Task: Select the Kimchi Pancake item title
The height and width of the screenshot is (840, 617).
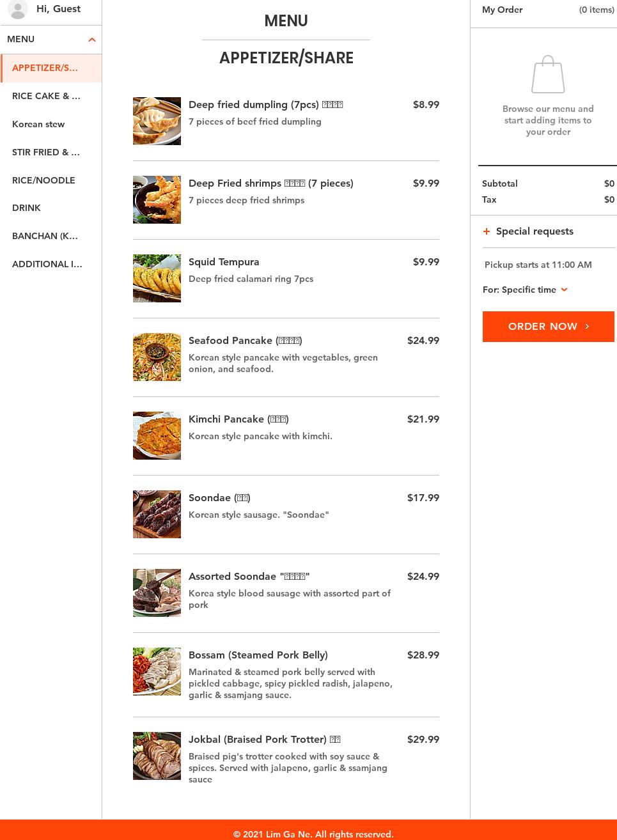Action: 238,419
